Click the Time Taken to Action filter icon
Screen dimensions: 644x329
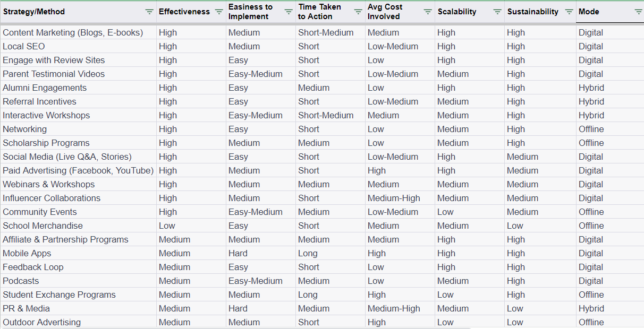[358, 12]
